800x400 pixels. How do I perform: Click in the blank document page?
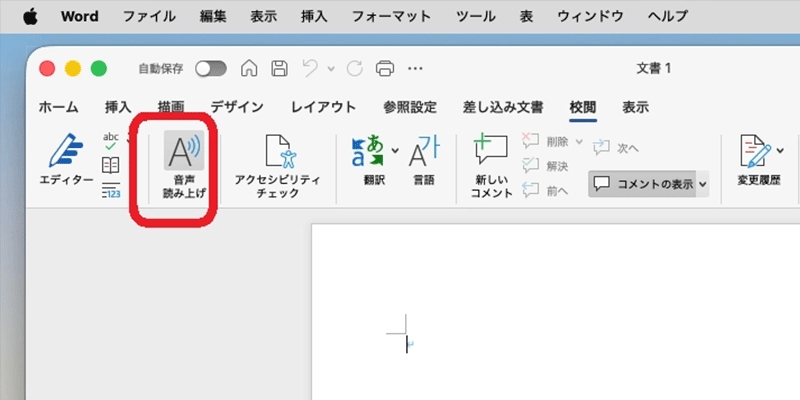556,312
